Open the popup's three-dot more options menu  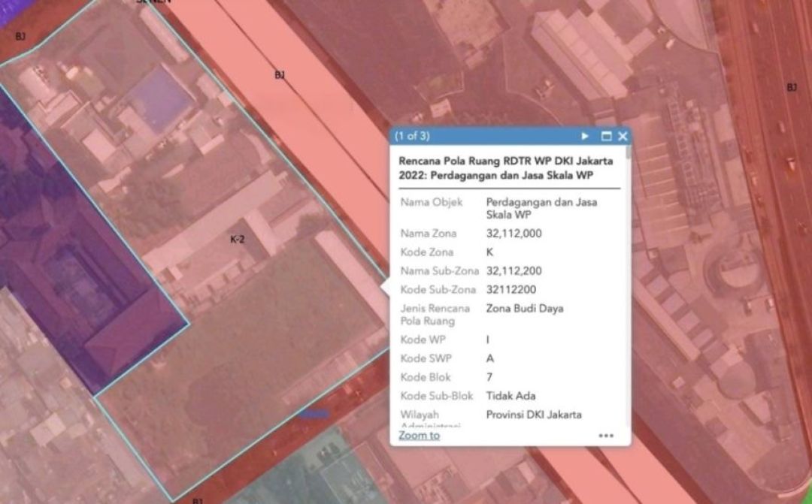606,436
